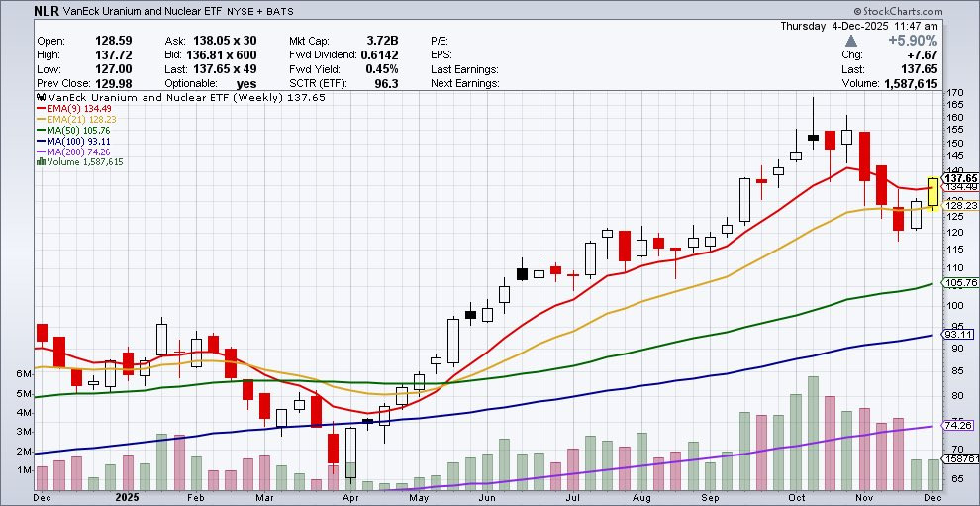
Task: Click the gold 128.23 EMA tag on the price axis
Action: pyautogui.click(x=962, y=205)
